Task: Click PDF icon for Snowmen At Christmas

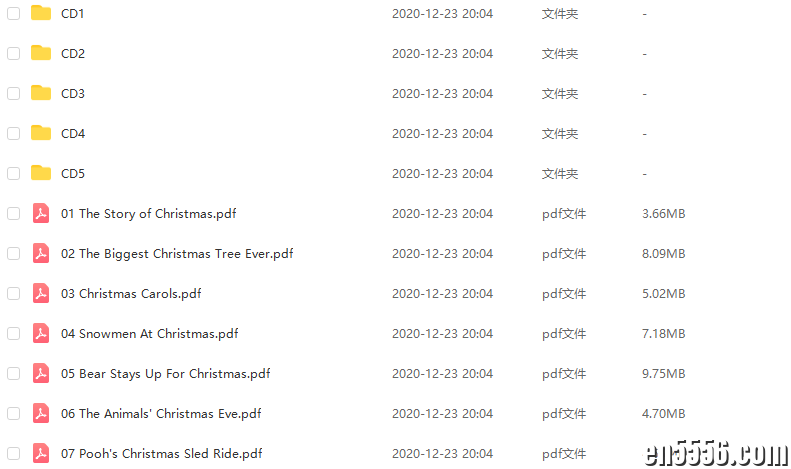Action: pyautogui.click(x=41, y=333)
